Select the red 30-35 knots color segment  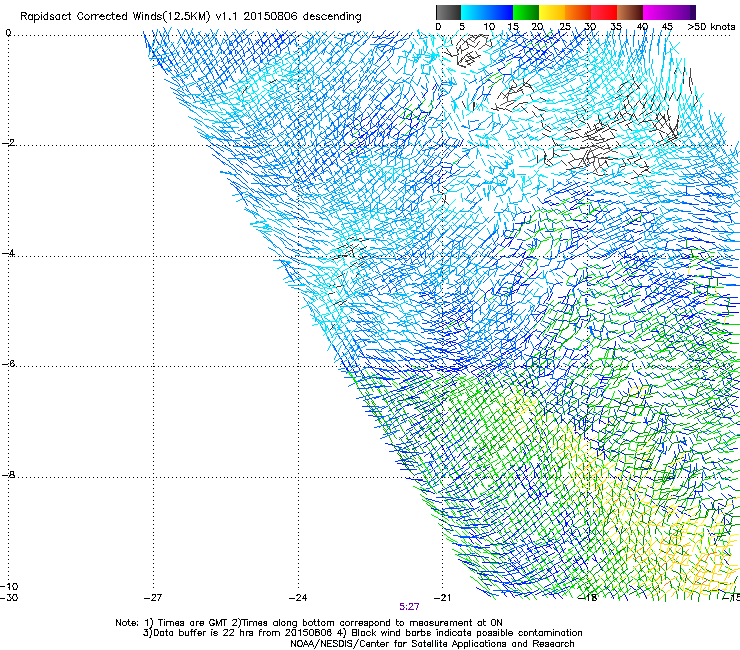tap(604, 12)
